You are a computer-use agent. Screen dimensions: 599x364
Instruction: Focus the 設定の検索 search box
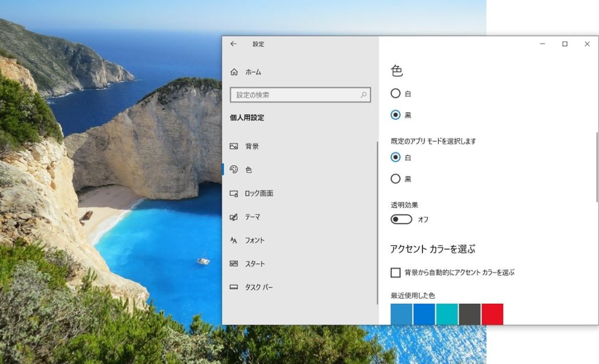click(x=300, y=95)
